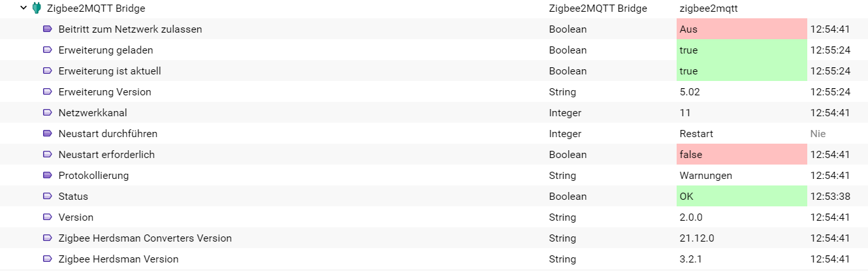This screenshot has height=271, width=868.
Task: Select the Erweiterung ist aktuell row
Action: point(434,71)
